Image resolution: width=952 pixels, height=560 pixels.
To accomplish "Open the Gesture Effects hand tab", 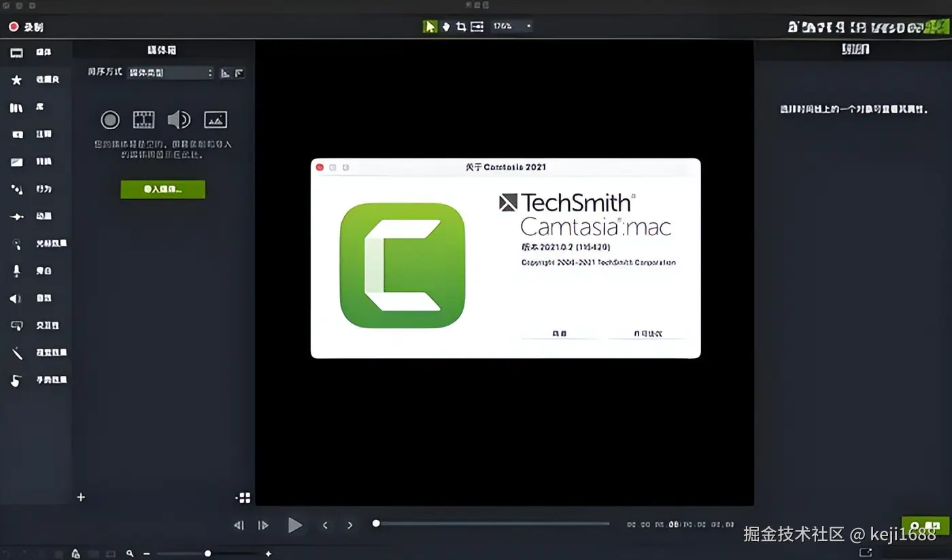I will [x=37, y=380].
